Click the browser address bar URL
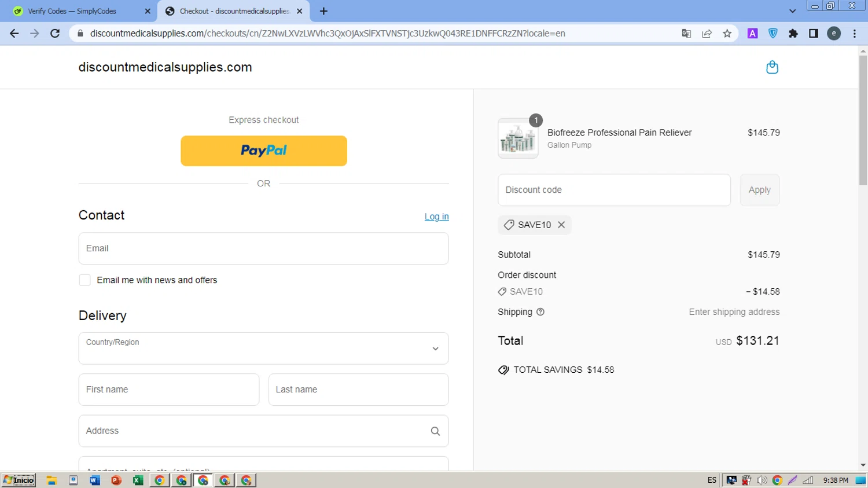This screenshot has width=868, height=488. (x=328, y=34)
